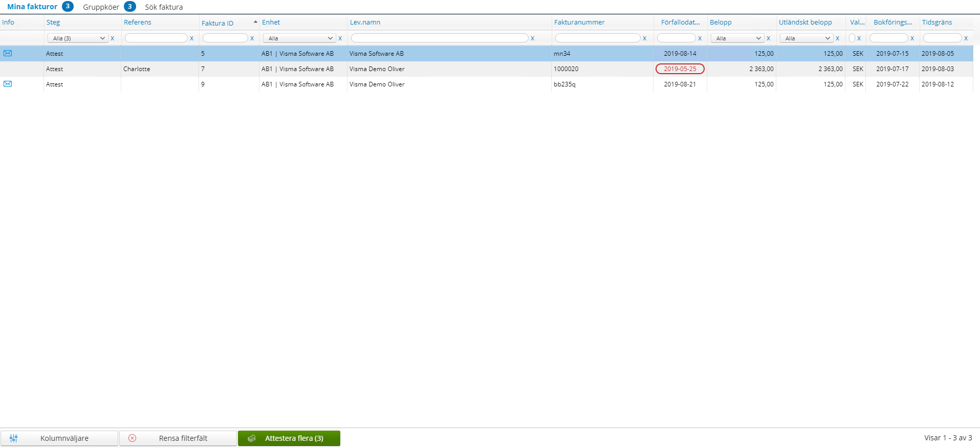This screenshot has height=448, width=980.
Task: Click Rensa filterfält to clear filters
Action: pyautogui.click(x=178, y=438)
